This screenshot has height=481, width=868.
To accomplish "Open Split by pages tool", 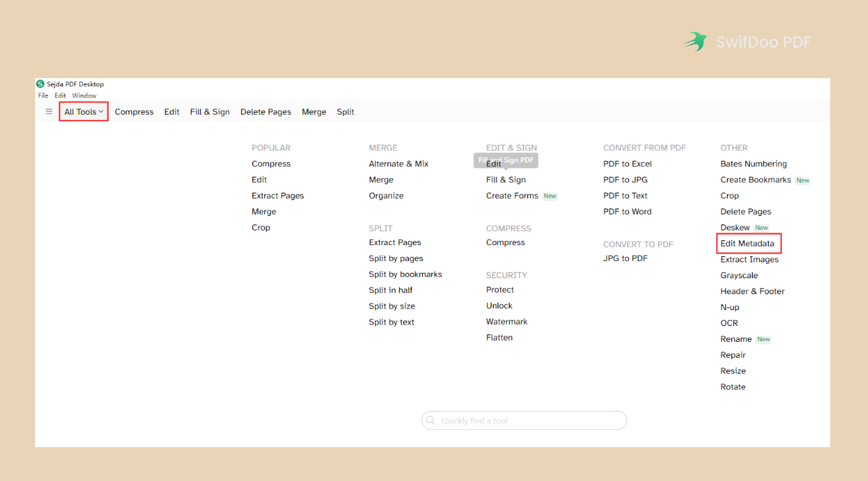I will pos(396,258).
